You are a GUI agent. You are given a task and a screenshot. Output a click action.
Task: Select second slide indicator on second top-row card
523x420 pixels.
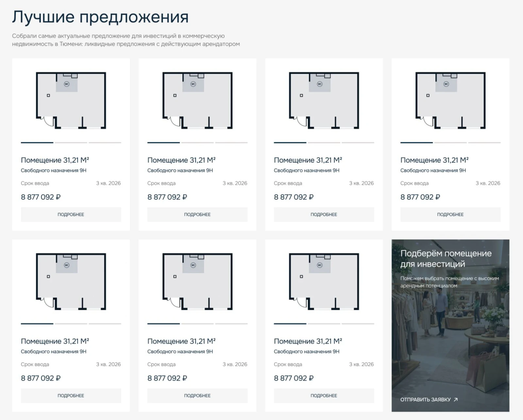(x=197, y=143)
